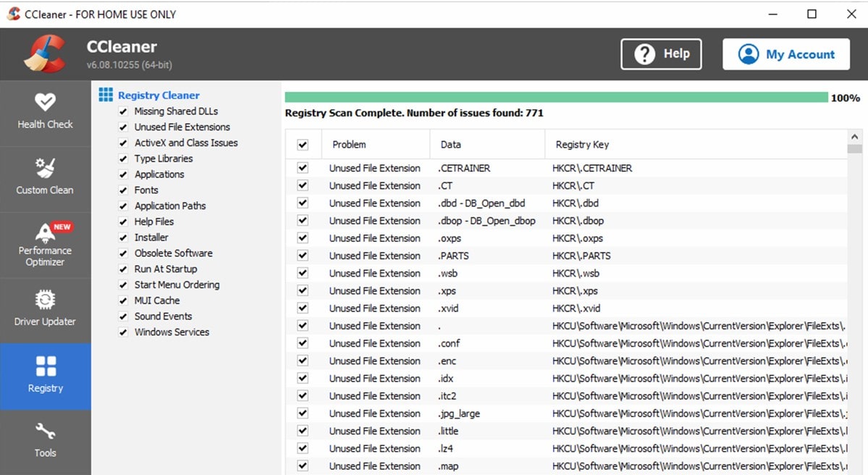Uncheck the select-all checkbox in results header

click(x=302, y=144)
